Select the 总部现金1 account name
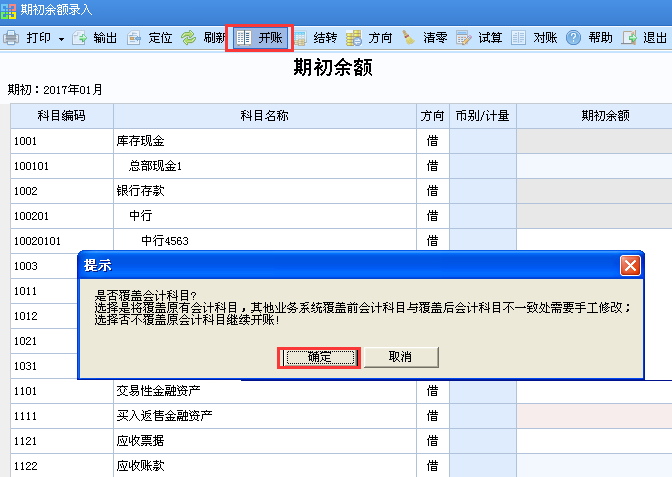This screenshot has height=477, width=672. coord(155,166)
